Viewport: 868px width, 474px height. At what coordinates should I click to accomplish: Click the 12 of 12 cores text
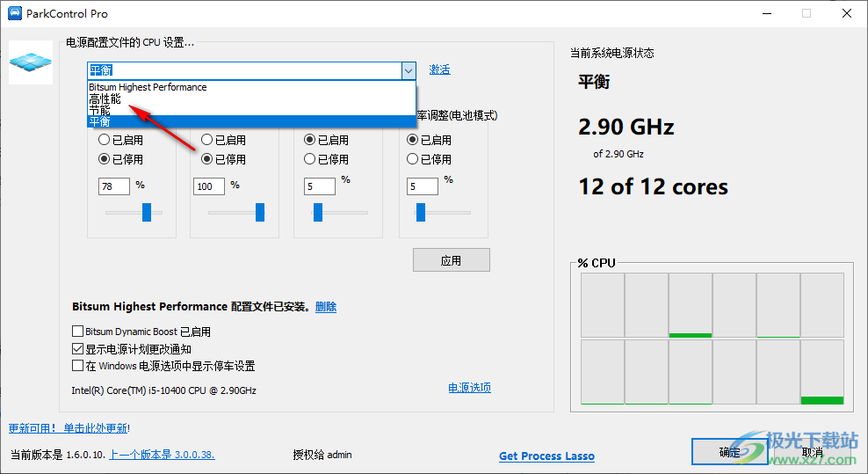pyautogui.click(x=654, y=186)
